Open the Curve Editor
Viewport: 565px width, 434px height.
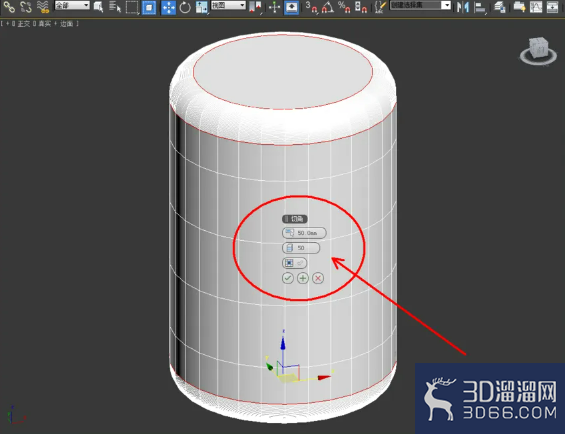pos(536,7)
